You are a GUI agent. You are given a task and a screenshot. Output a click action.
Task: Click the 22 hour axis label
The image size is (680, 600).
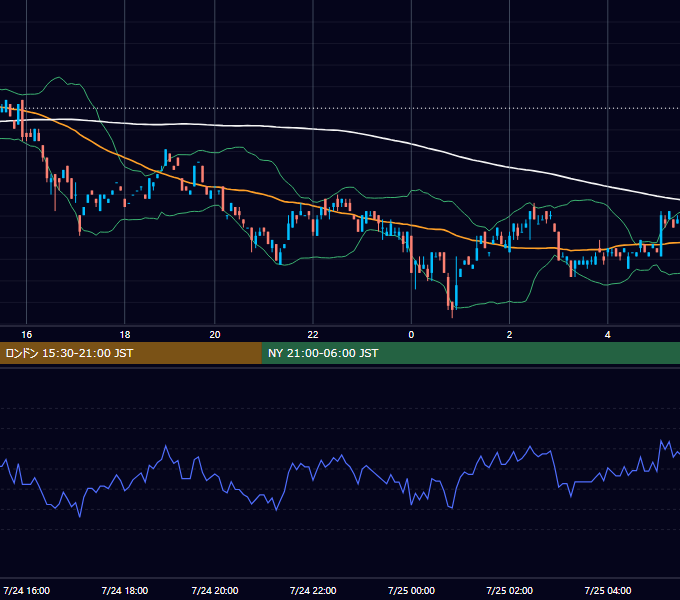pyautogui.click(x=313, y=335)
